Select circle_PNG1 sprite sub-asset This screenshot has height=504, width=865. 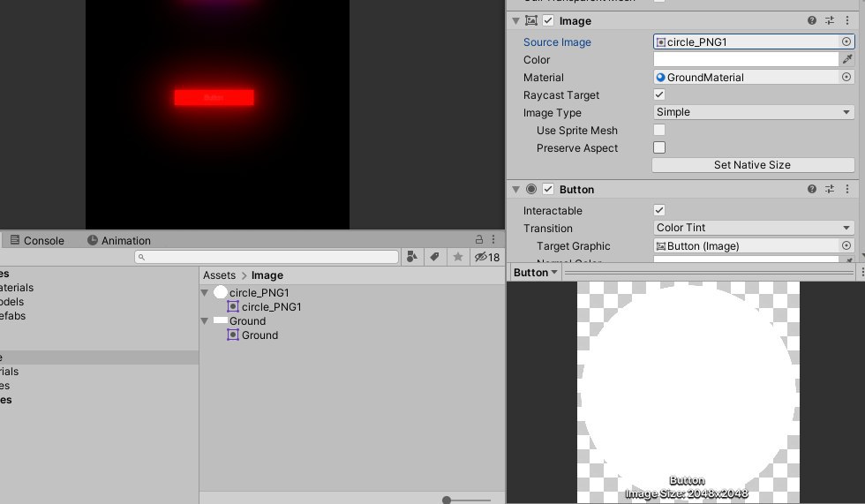264,306
